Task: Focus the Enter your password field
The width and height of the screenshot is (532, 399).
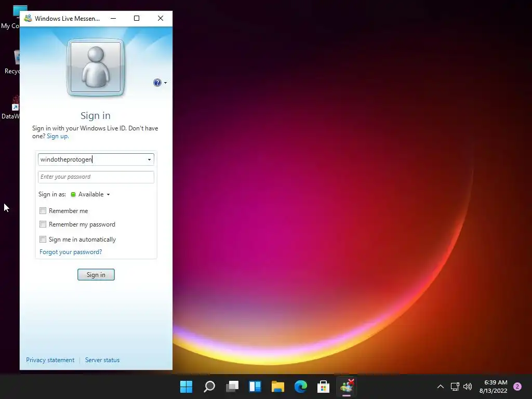Action: pyautogui.click(x=96, y=177)
